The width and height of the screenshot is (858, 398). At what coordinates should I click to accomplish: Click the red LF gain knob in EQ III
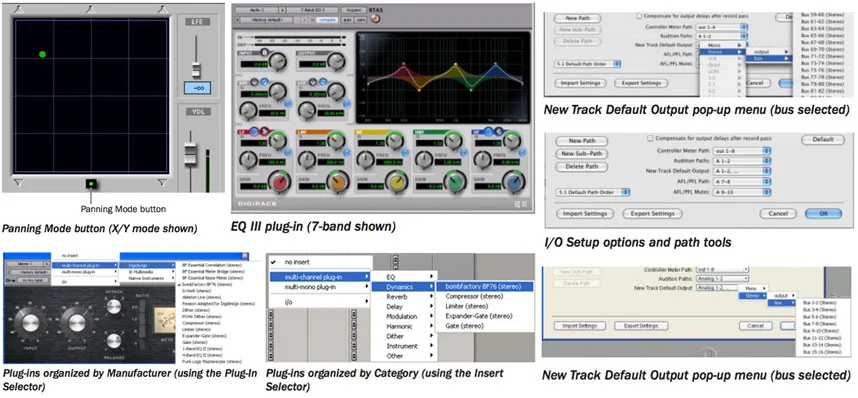pos(279,183)
